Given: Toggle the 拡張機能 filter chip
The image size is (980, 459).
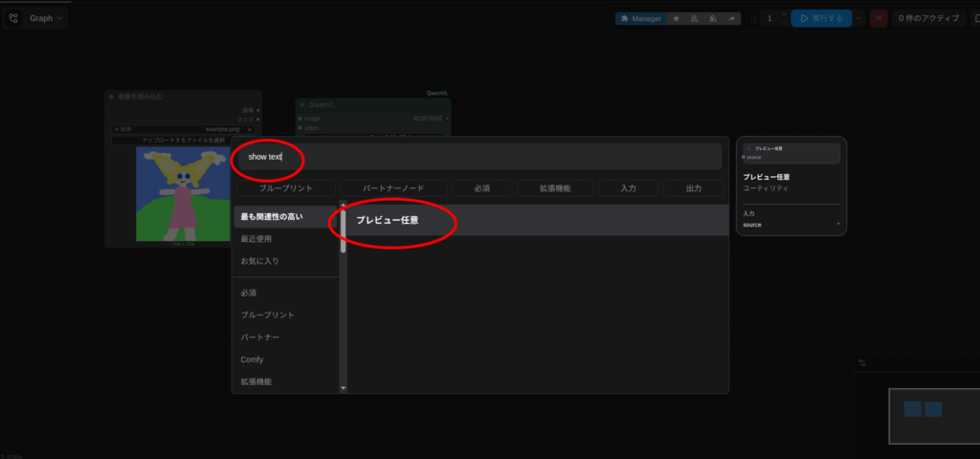Looking at the screenshot, I should 555,188.
